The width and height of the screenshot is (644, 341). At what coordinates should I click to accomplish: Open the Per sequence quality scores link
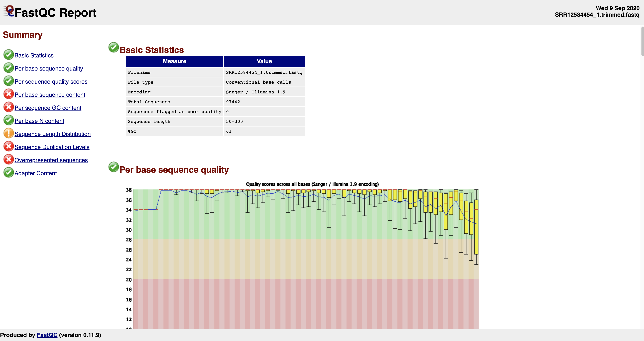51,82
